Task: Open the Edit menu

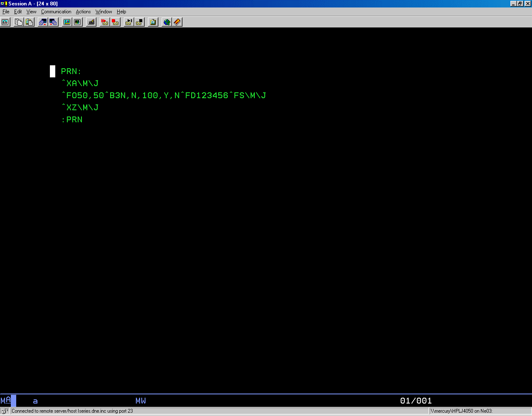Action: click(18, 12)
